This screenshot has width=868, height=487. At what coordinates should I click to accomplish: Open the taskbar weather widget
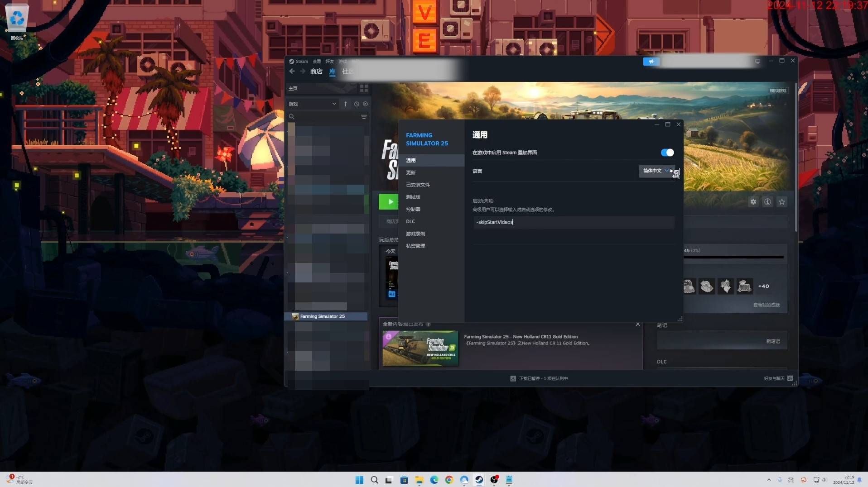19,480
